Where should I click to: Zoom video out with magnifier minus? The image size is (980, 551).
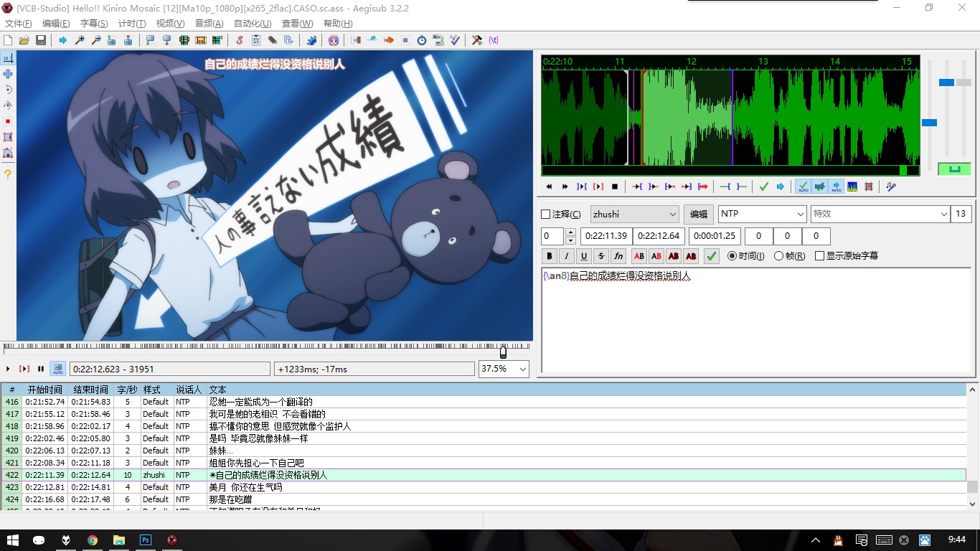point(96,40)
